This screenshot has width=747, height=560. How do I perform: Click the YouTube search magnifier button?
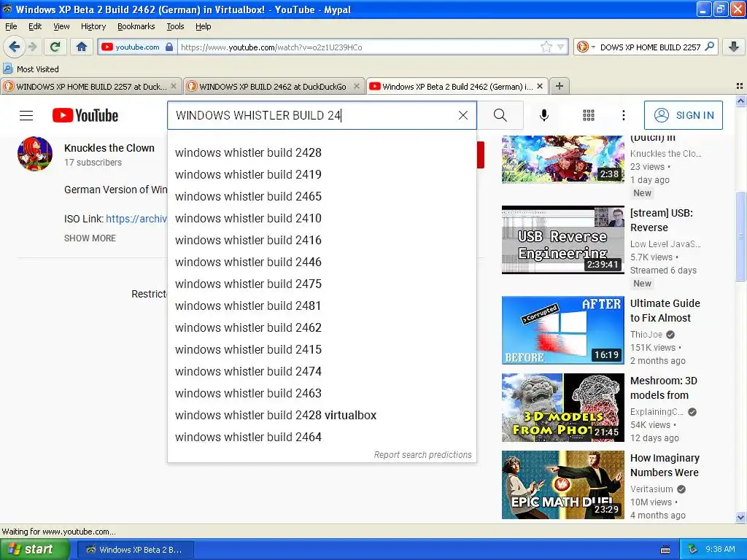pos(500,115)
